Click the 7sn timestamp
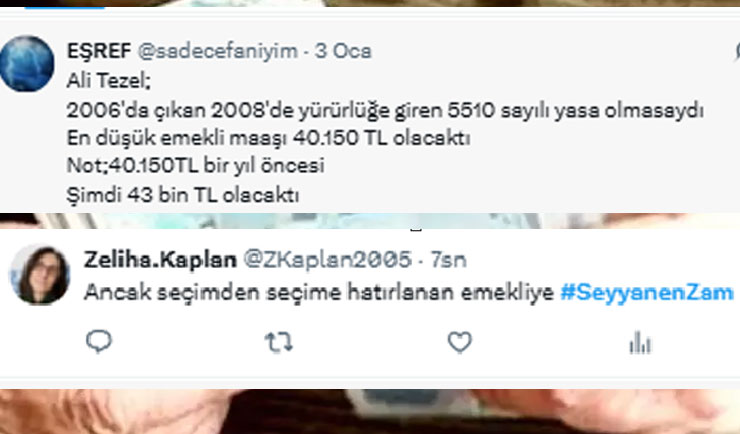The width and height of the screenshot is (740, 434). [448, 260]
